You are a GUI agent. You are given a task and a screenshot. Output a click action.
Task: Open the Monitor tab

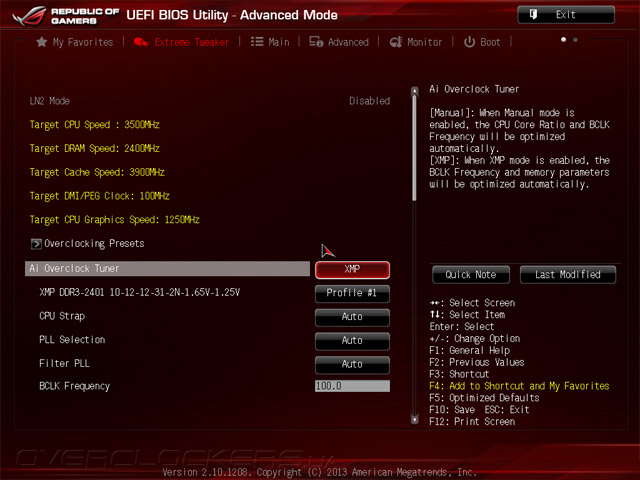pyautogui.click(x=416, y=42)
